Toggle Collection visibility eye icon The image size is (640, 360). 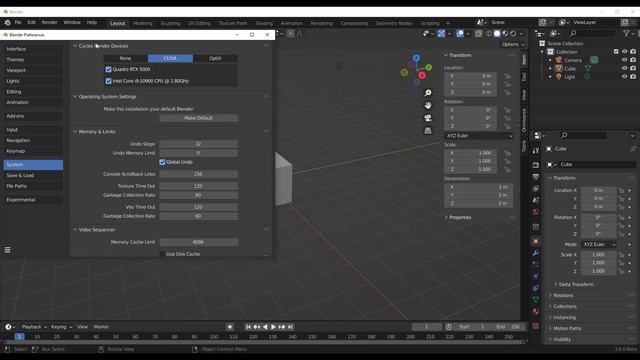pos(624,51)
